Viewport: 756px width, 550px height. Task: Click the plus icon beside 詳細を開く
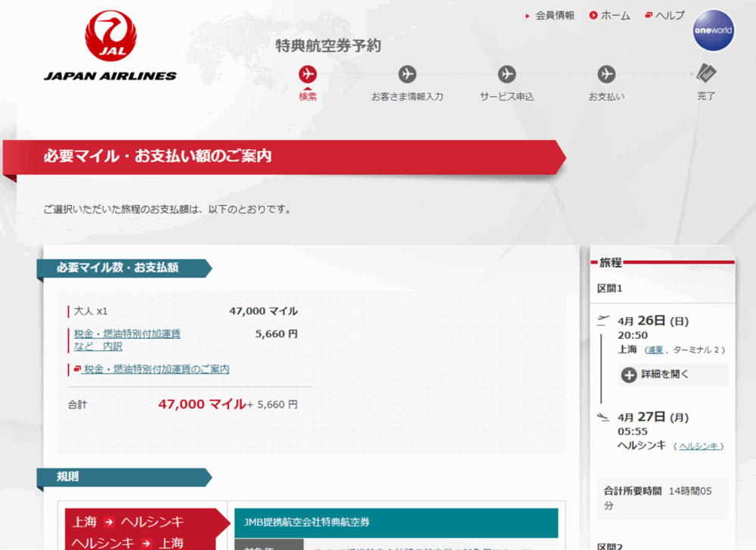[x=629, y=374]
